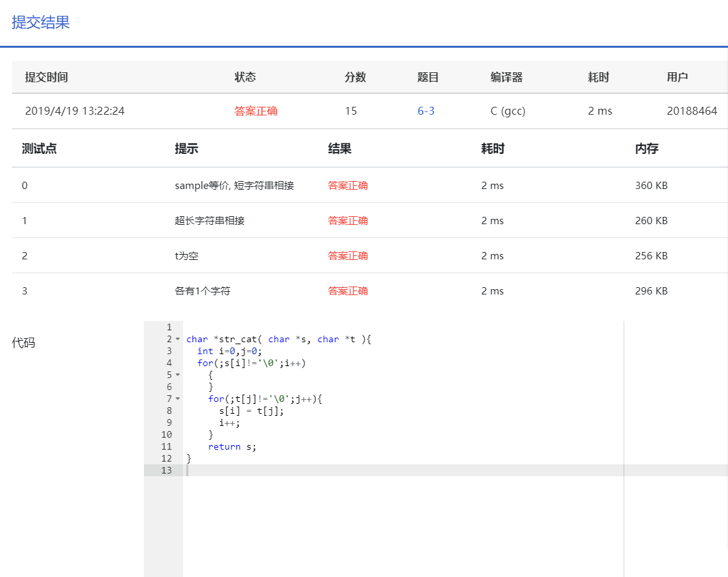Click the 提交结果 page heading
Screen dimensions: 728x577
[x=41, y=23]
